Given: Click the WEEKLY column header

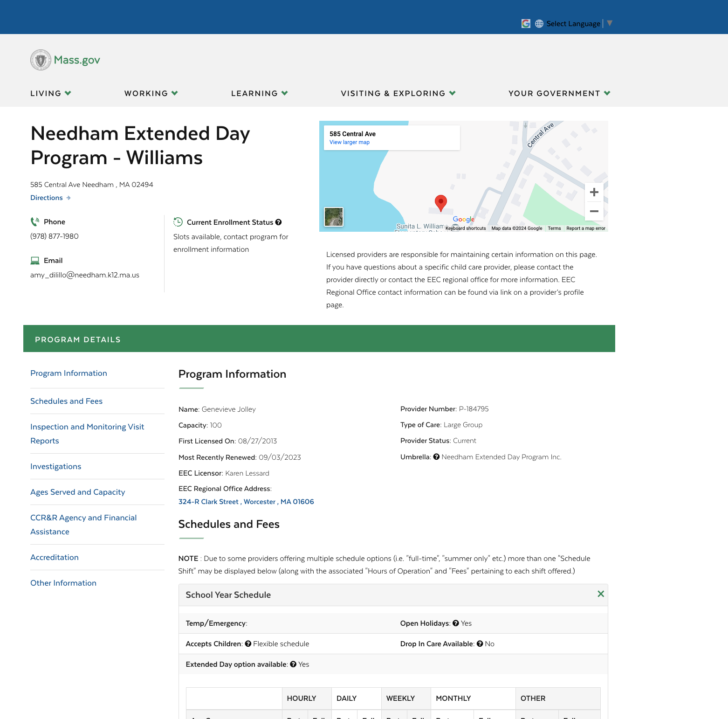Looking at the screenshot, I should pyautogui.click(x=406, y=698).
